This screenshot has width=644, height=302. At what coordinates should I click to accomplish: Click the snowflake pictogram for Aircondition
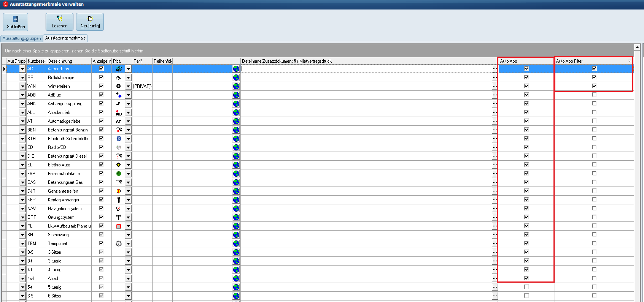click(119, 69)
